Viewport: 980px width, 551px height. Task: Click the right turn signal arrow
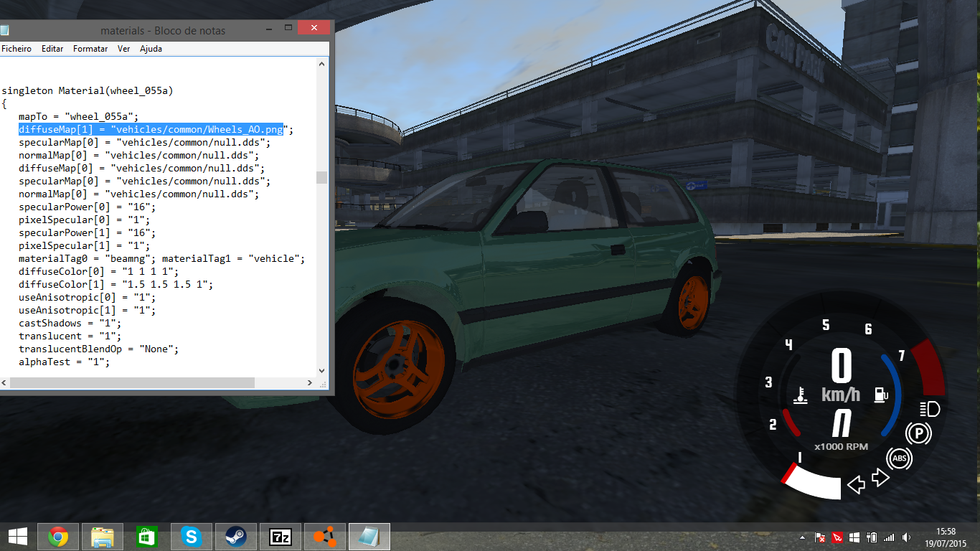click(880, 478)
